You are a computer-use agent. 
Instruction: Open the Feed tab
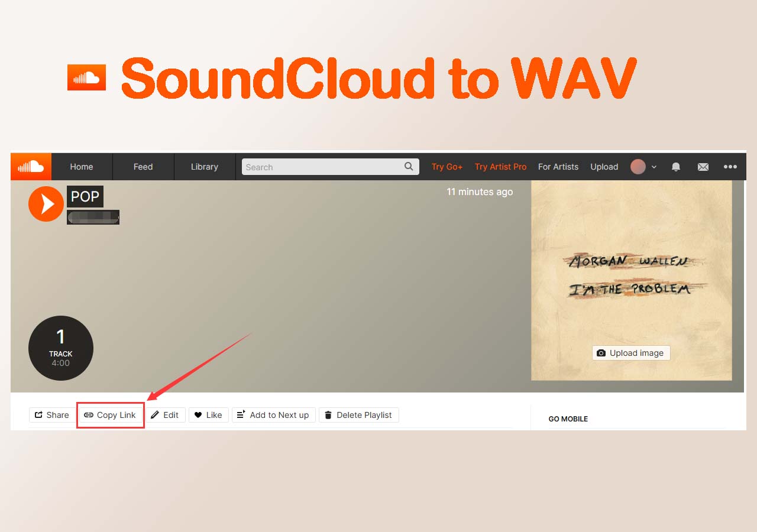click(x=143, y=167)
